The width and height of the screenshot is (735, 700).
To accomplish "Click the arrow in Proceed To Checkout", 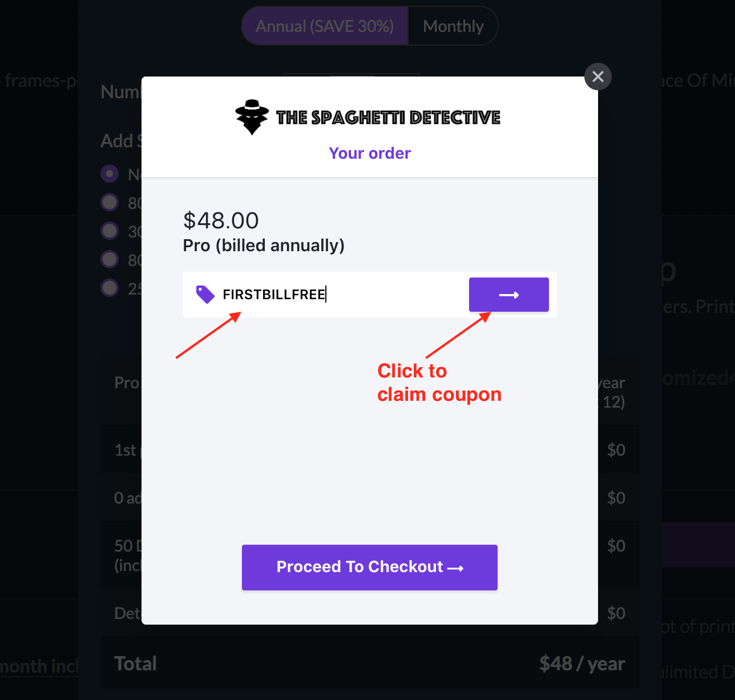I will (x=455, y=568).
